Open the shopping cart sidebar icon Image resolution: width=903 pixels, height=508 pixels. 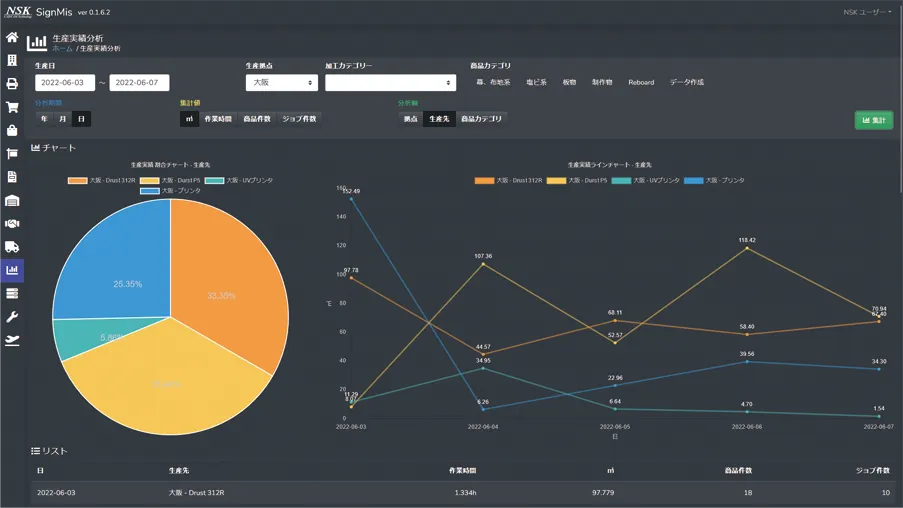pos(12,107)
